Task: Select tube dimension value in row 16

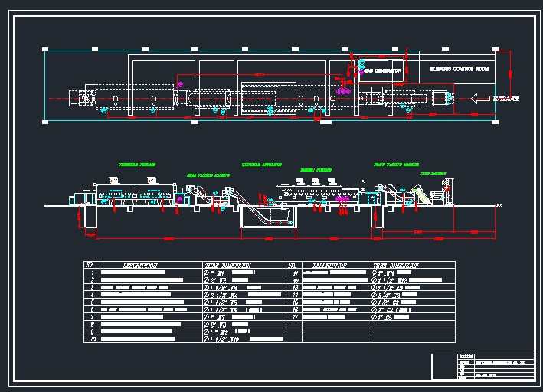Action: pyautogui.click(x=391, y=309)
